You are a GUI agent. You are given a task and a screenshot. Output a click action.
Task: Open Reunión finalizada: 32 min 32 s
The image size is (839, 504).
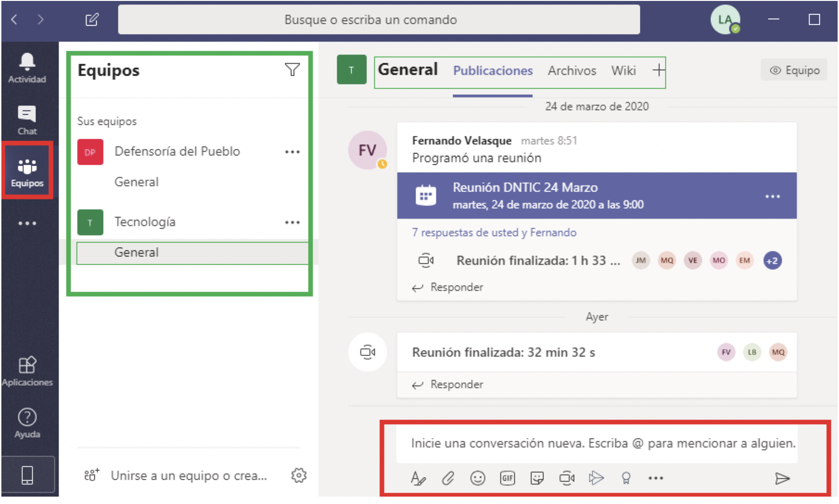tap(503, 353)
